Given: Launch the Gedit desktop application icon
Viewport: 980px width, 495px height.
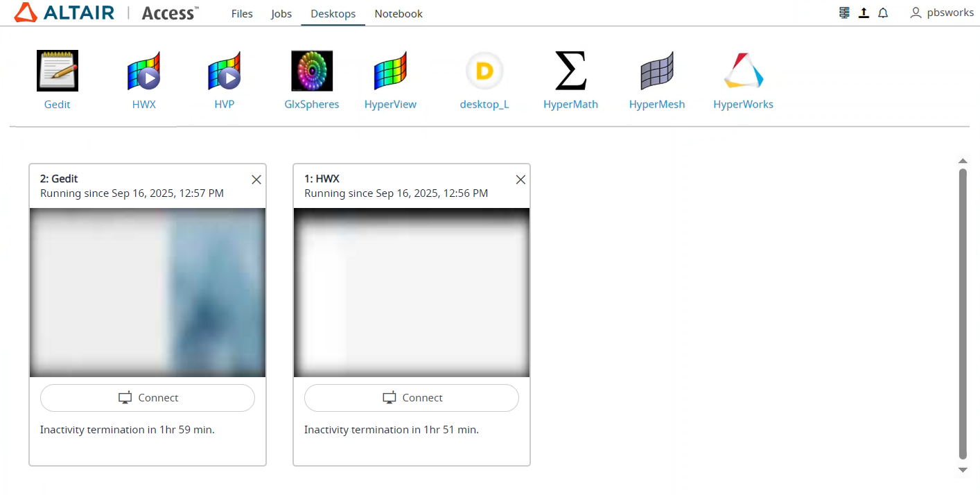Looking at the screenshot, I should pos(58,71).
